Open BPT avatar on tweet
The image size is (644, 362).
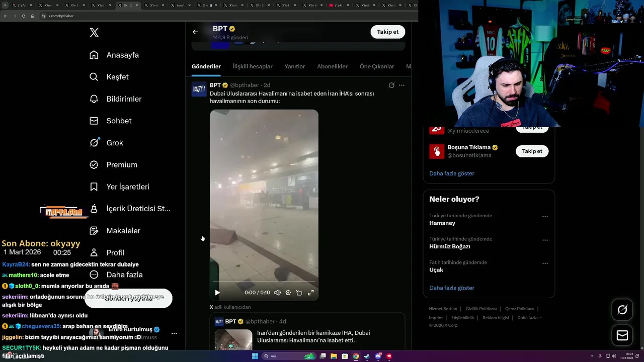pyautogui.click(x=199, y=89)
